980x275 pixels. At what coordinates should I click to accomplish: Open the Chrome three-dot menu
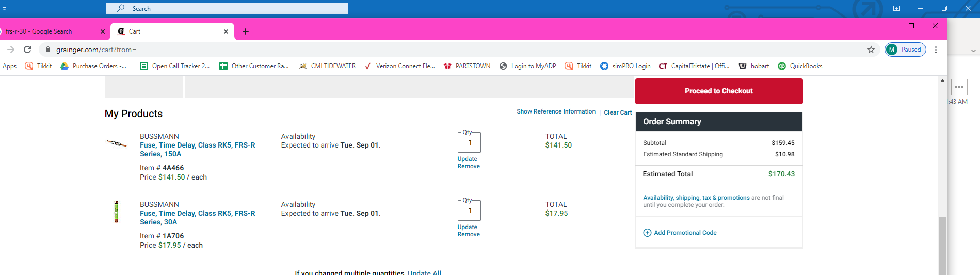click(x=936, y=50)
